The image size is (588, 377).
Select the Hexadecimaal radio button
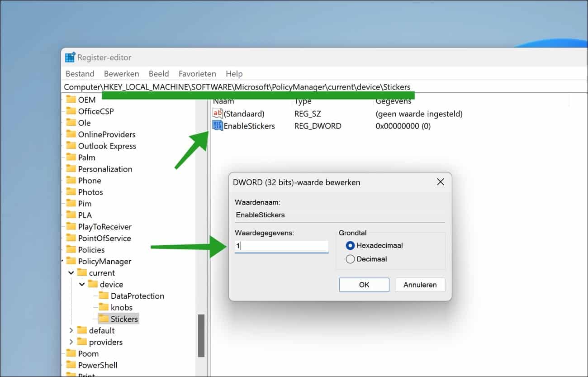click(x=350, y=245)
